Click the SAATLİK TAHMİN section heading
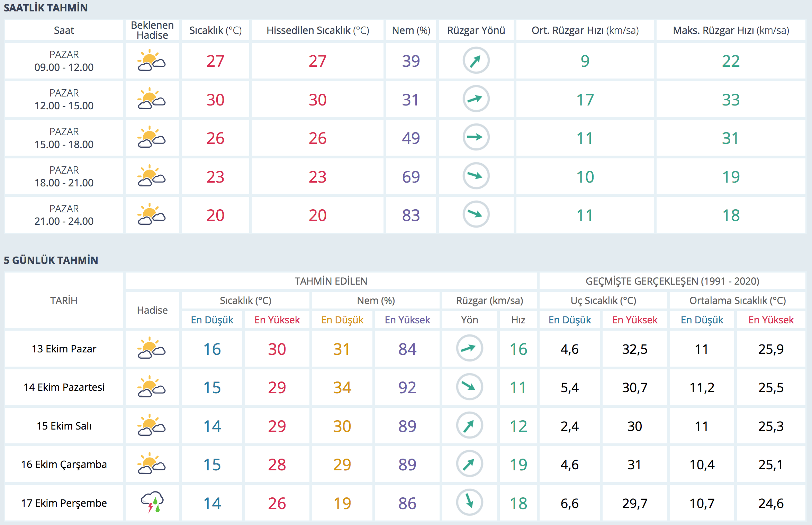812x525 pixels. [x=46, y=8]
